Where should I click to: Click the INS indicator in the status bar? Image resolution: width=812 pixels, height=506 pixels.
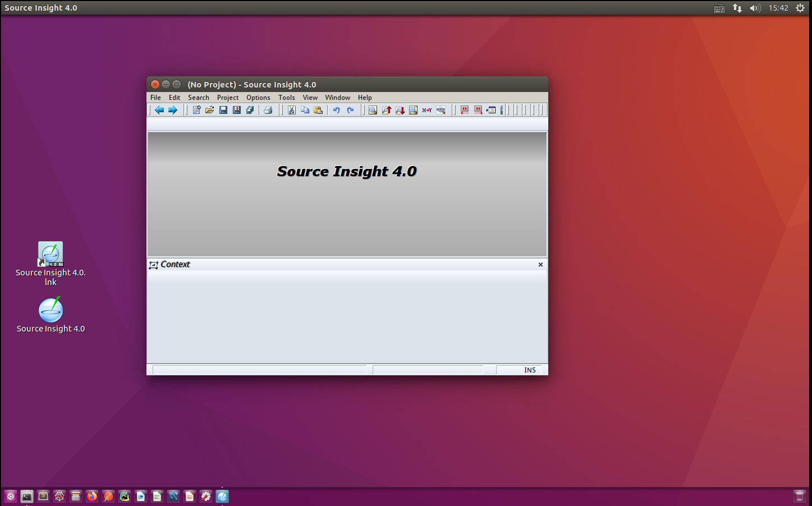coord(529,369)
